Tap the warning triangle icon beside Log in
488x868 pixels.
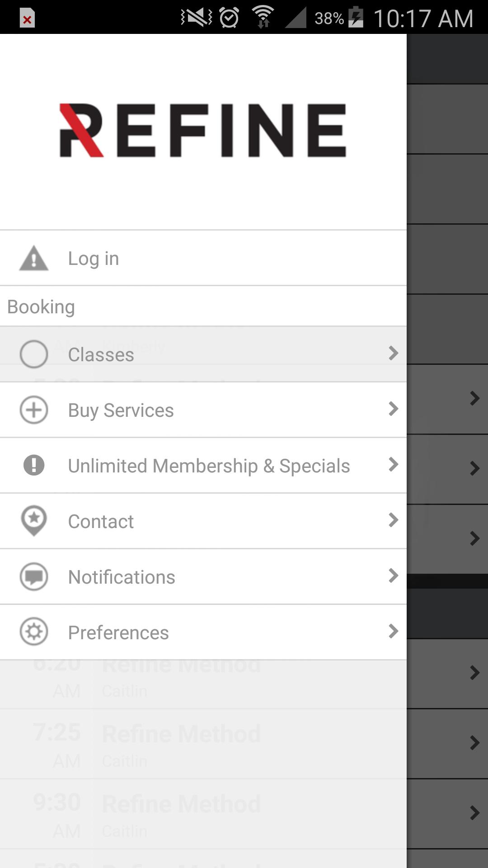34,259
